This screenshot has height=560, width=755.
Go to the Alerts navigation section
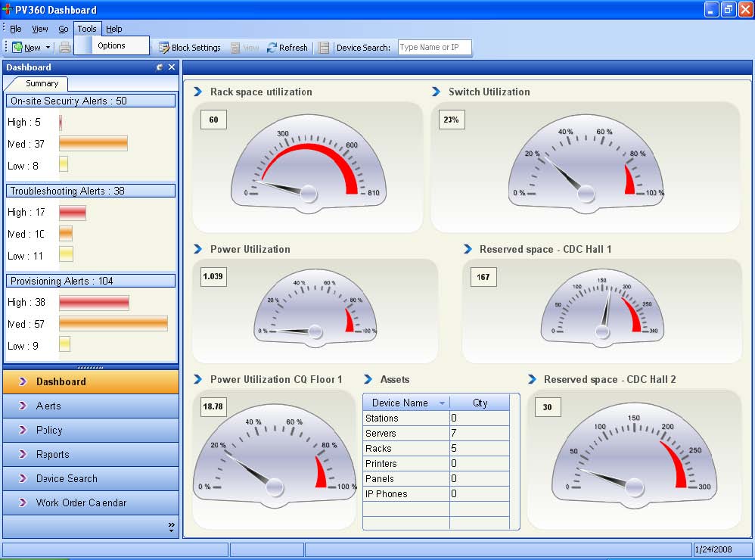tap(48, 406)
